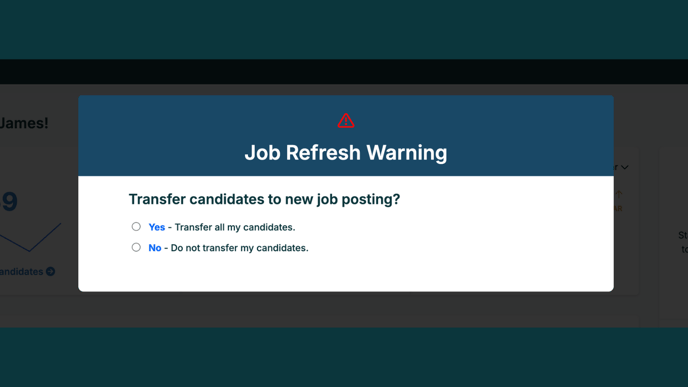Click the blue 'No' label text
The height and width of the screenshot is (387, 688).
coord(155,247)
